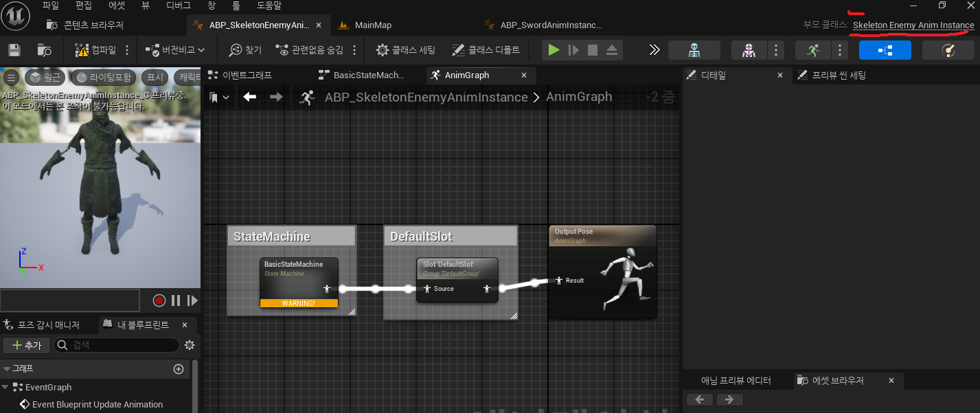This screenshot has height=413, width=980.
Task: Open the 이벤트그래프 graph tab
Action: (239, 75)
